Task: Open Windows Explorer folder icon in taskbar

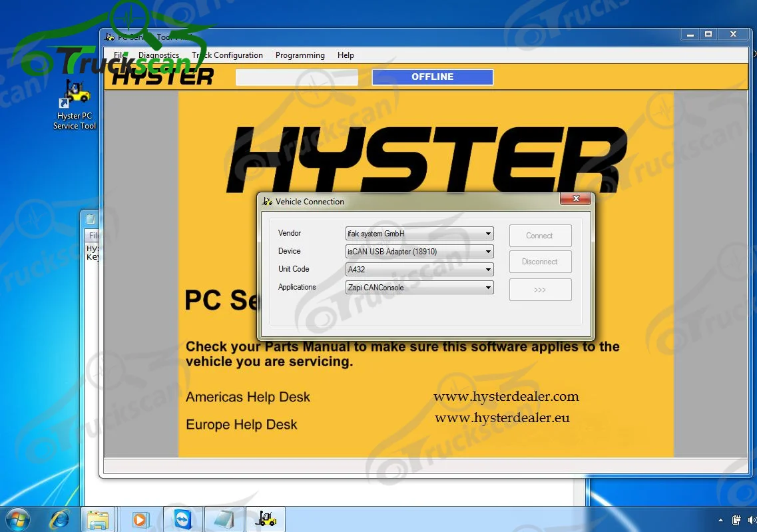Action: point(98,519)
